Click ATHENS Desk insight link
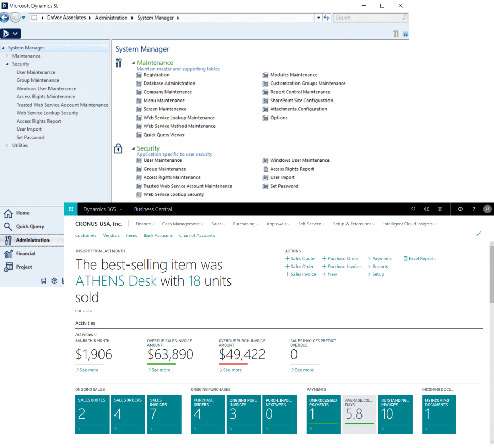 [x=116, y=281]
